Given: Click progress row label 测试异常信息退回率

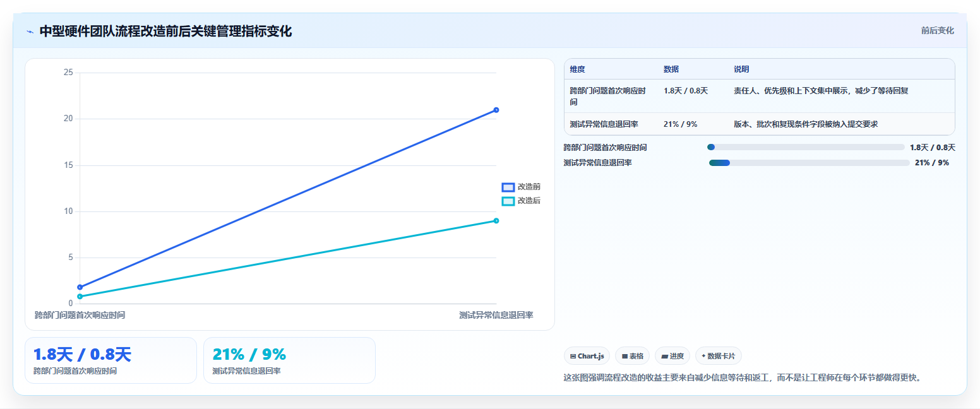Looking at the screenshot, I should [598, 163].
